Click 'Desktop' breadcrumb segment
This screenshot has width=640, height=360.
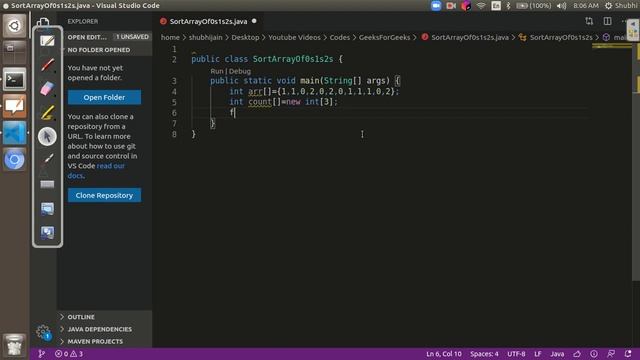[x=245, y=37]
